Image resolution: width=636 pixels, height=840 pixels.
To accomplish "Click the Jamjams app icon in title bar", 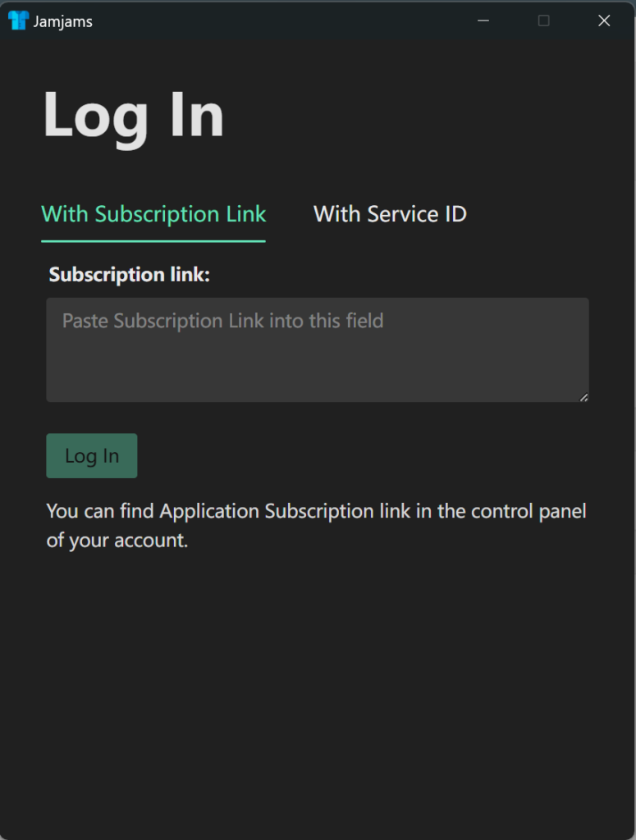I will click(18, 21).
